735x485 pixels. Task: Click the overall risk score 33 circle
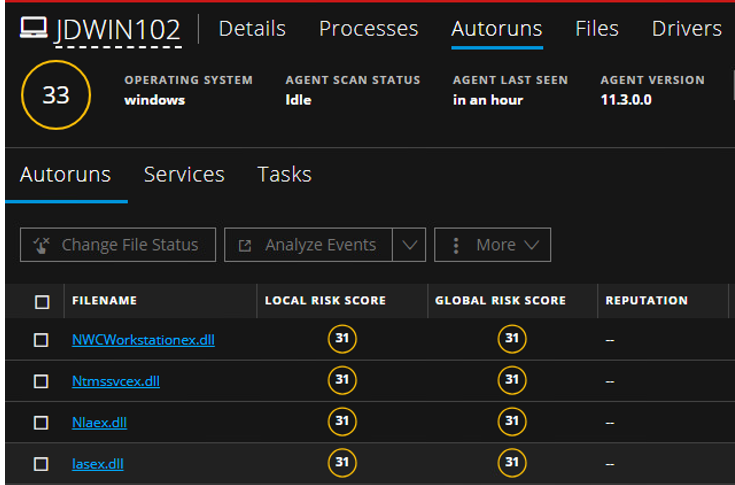[x=56, y=95]
